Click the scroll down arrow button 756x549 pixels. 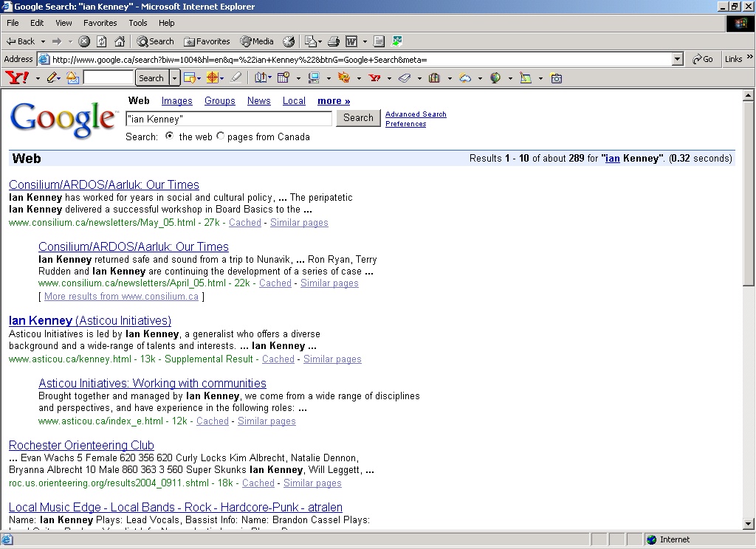click(x=749, y=524)
